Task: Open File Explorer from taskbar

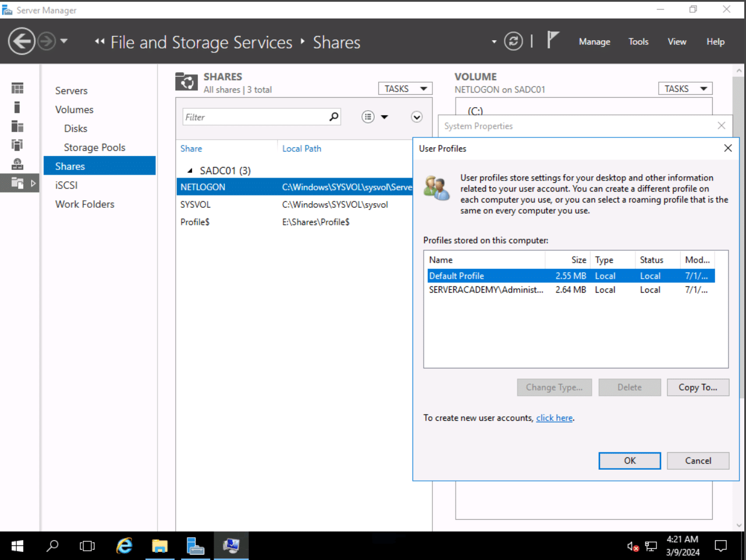Action: coord(159,545)
